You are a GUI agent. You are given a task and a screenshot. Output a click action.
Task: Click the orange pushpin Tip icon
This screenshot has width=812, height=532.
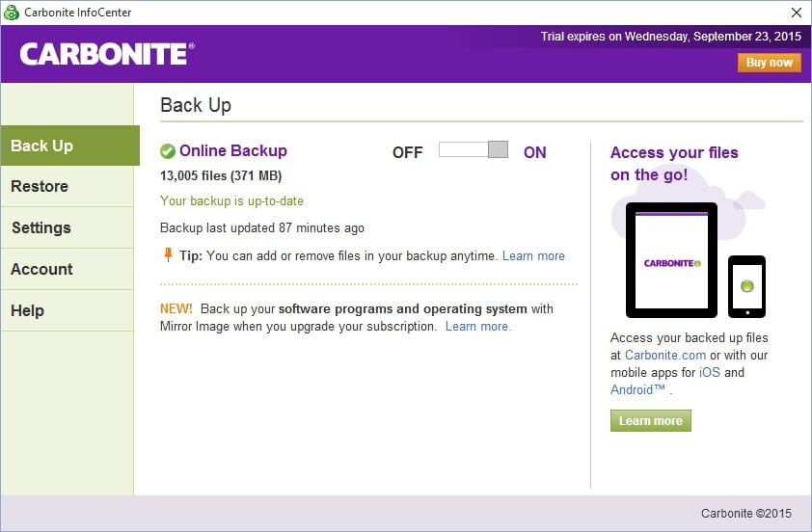pos(168,255)
